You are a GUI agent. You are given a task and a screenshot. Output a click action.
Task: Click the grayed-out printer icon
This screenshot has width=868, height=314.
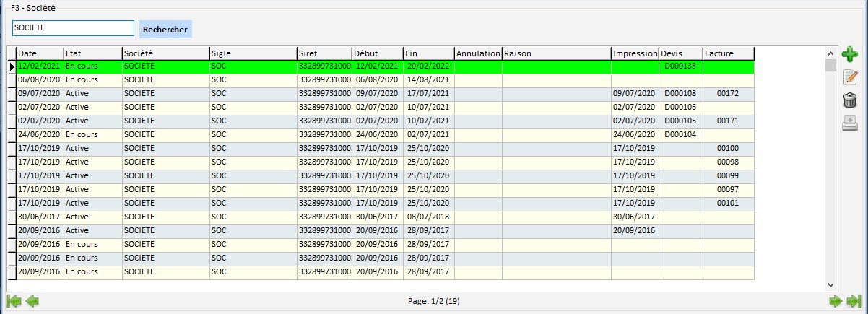850,123
